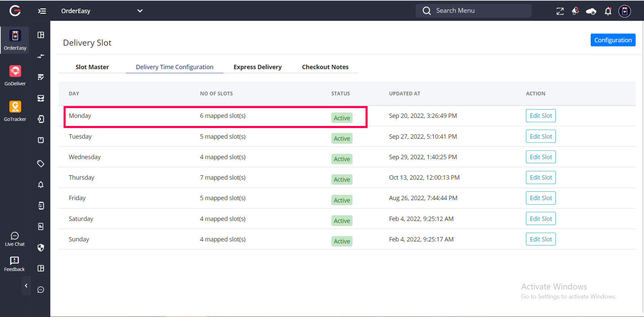This screenshot has width=644, height=317.
Task: Click the shield icon in the sidebar menu
Action: coord(41,248)
